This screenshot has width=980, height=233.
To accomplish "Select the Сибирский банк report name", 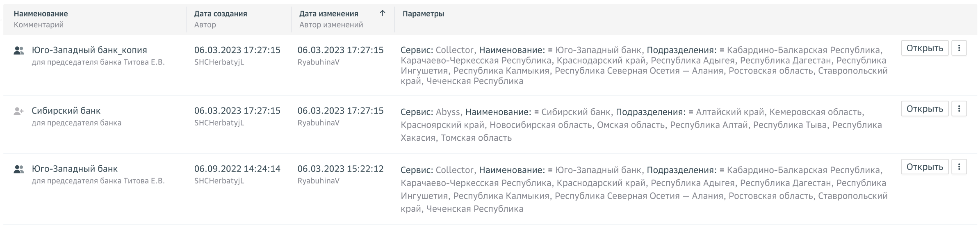I will 66,111.
